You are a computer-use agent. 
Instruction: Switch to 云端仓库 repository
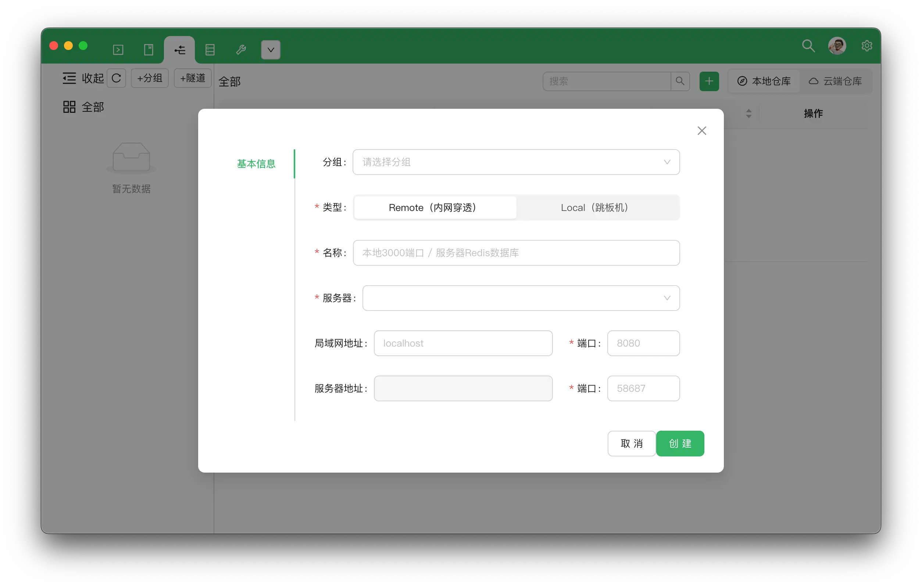tap(836, 81)
